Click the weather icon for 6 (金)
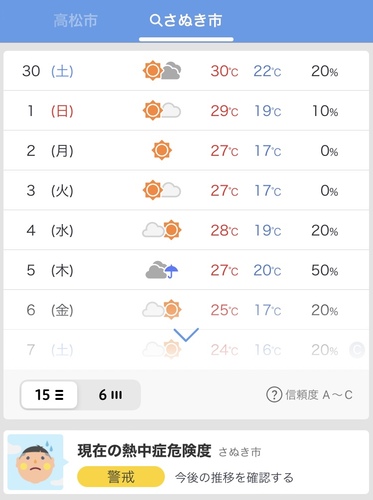373x500 pixels. (162, 310)
